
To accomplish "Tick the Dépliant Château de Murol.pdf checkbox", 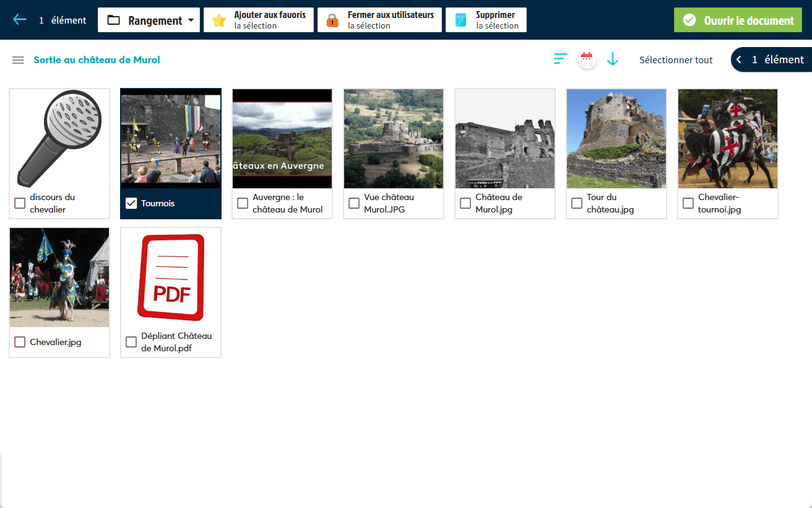I will [131, 342].
